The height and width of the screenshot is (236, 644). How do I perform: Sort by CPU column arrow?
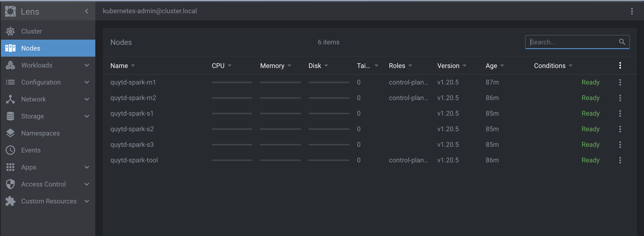230,66
